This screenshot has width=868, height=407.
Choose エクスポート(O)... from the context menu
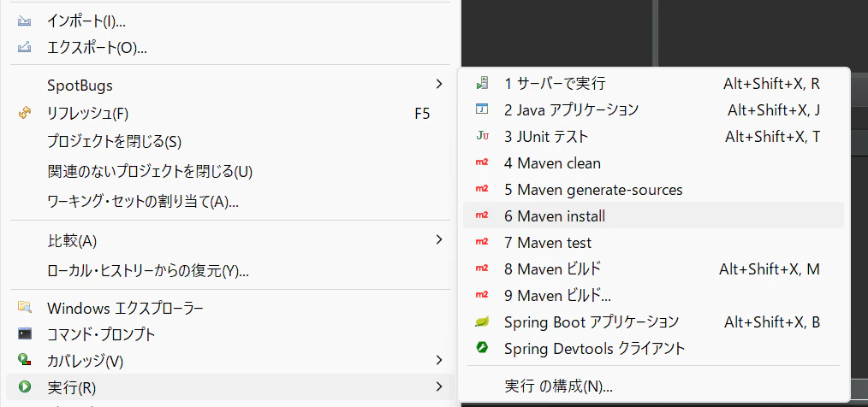pyautogui.click(x=232, y=48)
